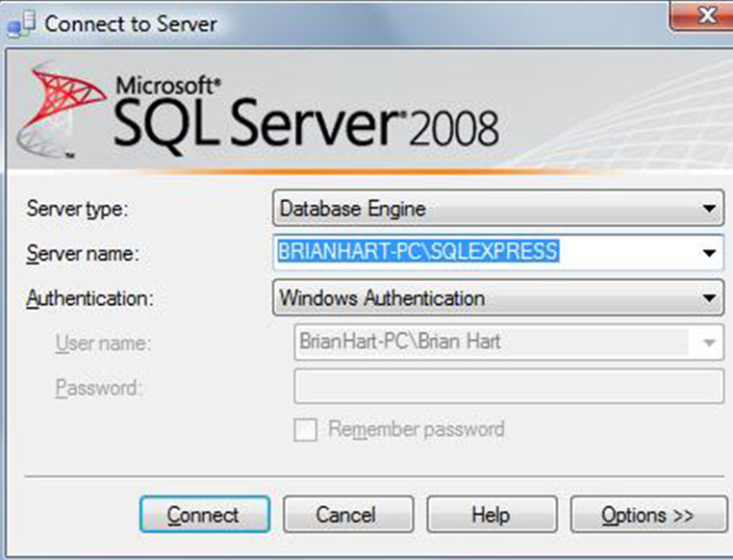Viewport: 733px width, 560px height.
Task: Click the 'Server name:' label
Action: [x=83, y=253]
